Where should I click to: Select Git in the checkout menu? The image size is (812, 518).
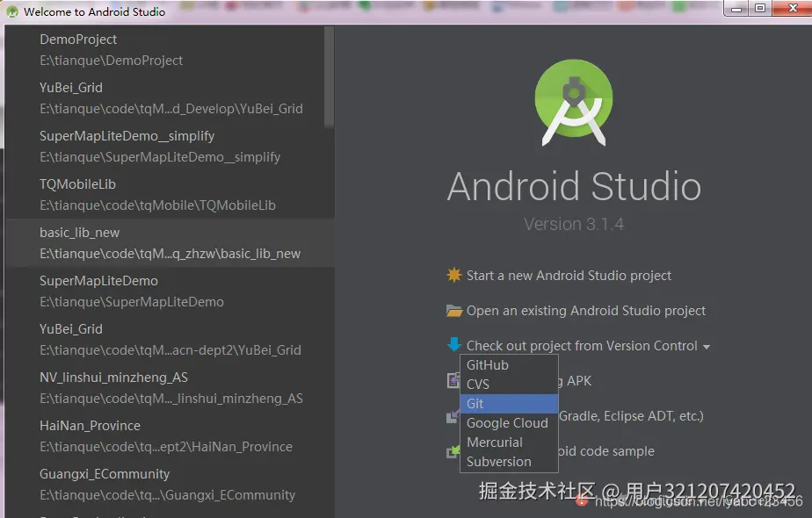[x=509, y=404]
